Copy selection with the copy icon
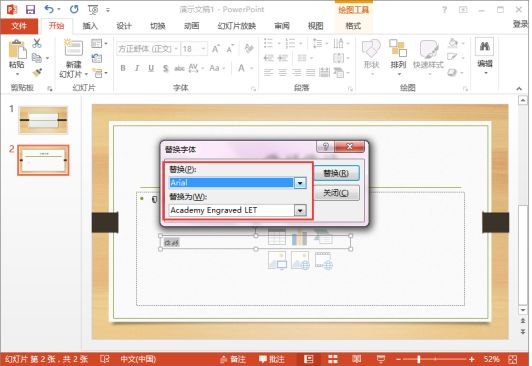Screen dimensions: 532x366 pyautogui.click(x=37, y=58)
